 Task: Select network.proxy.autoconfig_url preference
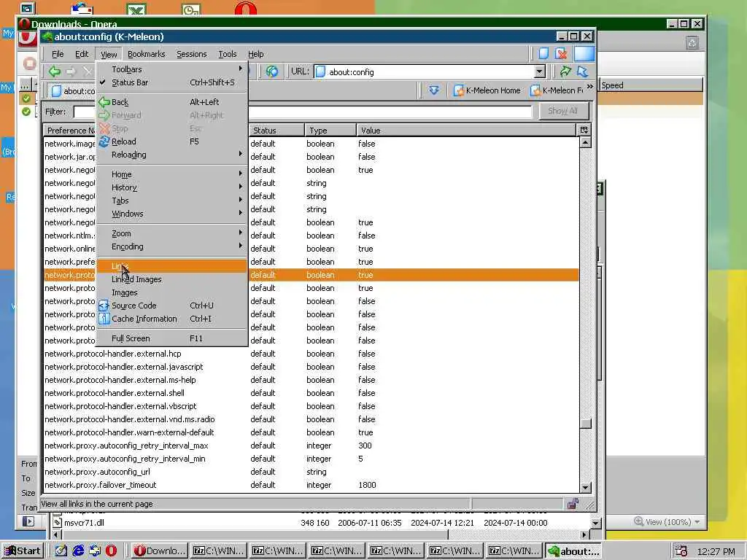point(311,472)
